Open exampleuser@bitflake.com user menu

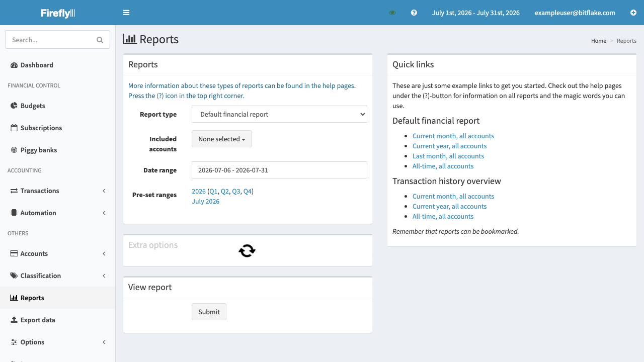[x=575, y=13]
